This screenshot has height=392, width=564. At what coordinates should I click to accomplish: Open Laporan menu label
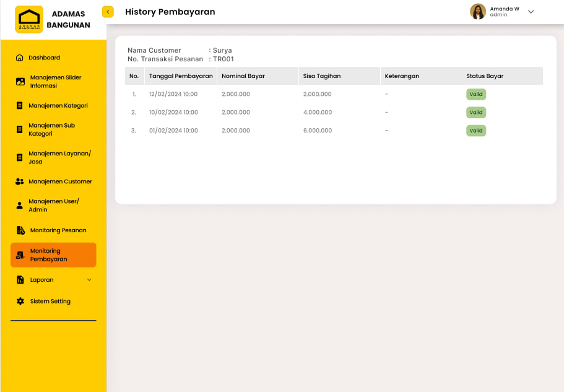pyautogui.click(x=41, y=280)
